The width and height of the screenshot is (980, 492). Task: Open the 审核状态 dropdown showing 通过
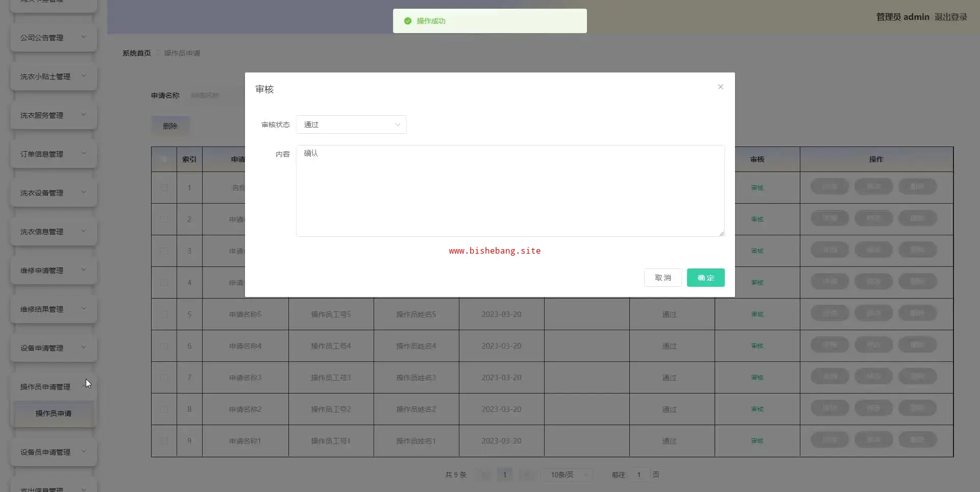pyautogui.click(x=351, y=125)
